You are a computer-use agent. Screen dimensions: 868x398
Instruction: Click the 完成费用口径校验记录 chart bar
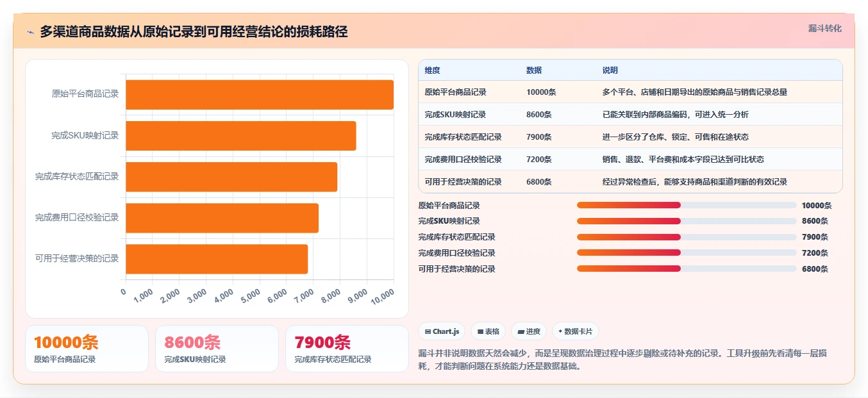[222, 218]
